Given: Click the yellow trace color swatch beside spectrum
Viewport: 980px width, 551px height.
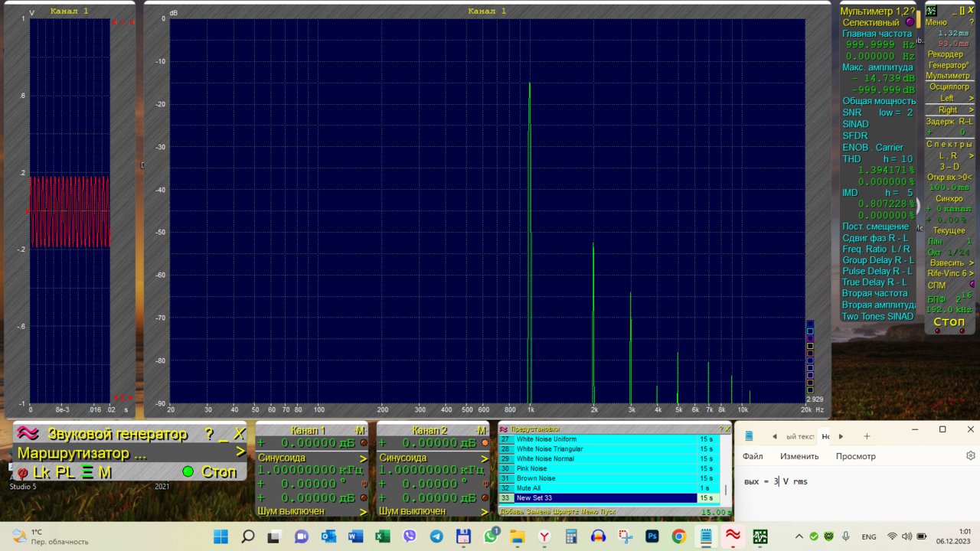Looking at the screenshot, I should (x=810, y=346).
